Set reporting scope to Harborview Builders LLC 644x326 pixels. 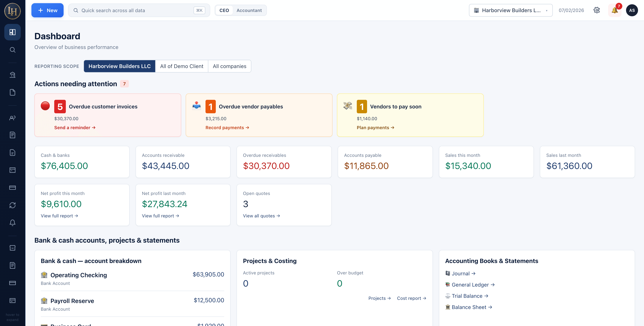tap(119, 66)
